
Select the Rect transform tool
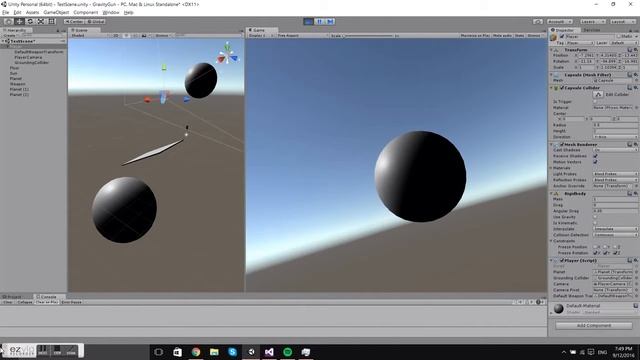(51, 21)
